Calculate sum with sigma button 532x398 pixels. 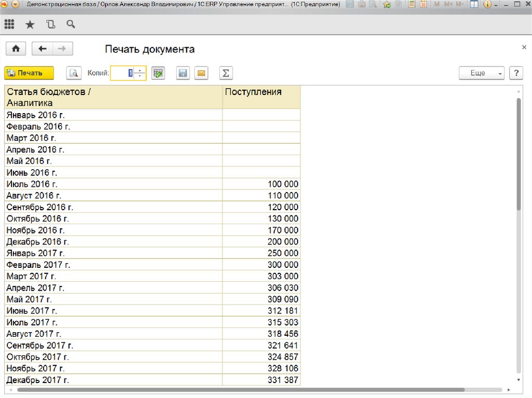point(225,73)
